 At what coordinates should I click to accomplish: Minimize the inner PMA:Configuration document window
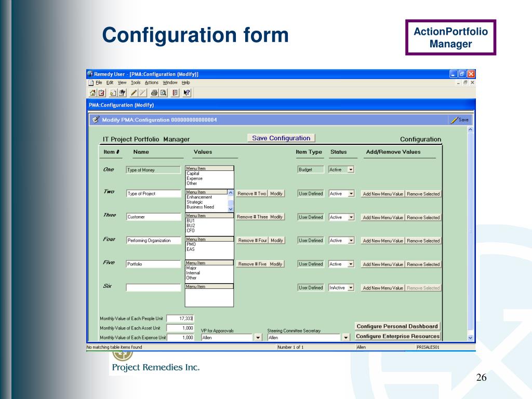(x=458, y=83)
